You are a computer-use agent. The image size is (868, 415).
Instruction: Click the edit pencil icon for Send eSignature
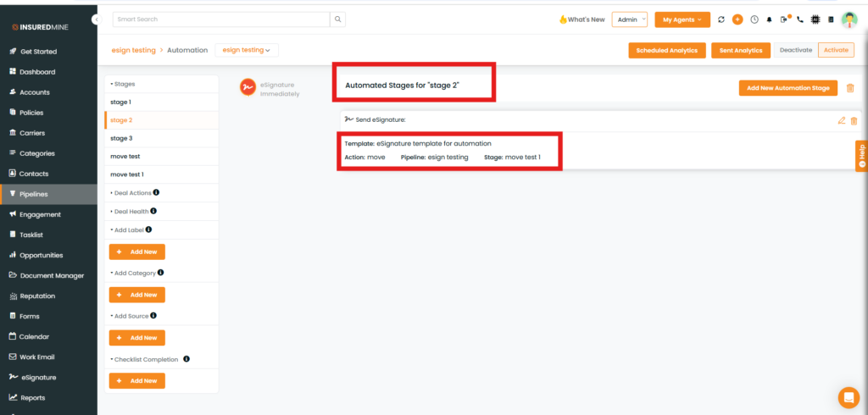[x=841, y=120]
